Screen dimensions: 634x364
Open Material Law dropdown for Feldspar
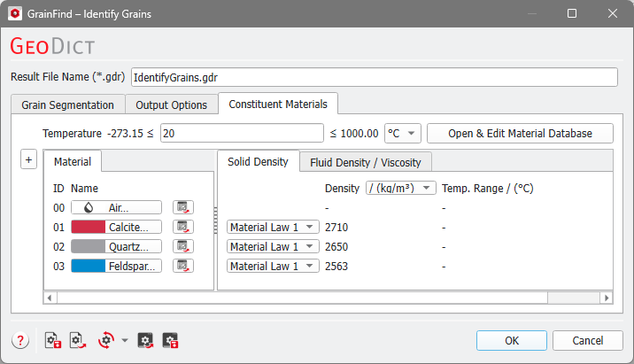pyautogui.click(x=273, y=266)
